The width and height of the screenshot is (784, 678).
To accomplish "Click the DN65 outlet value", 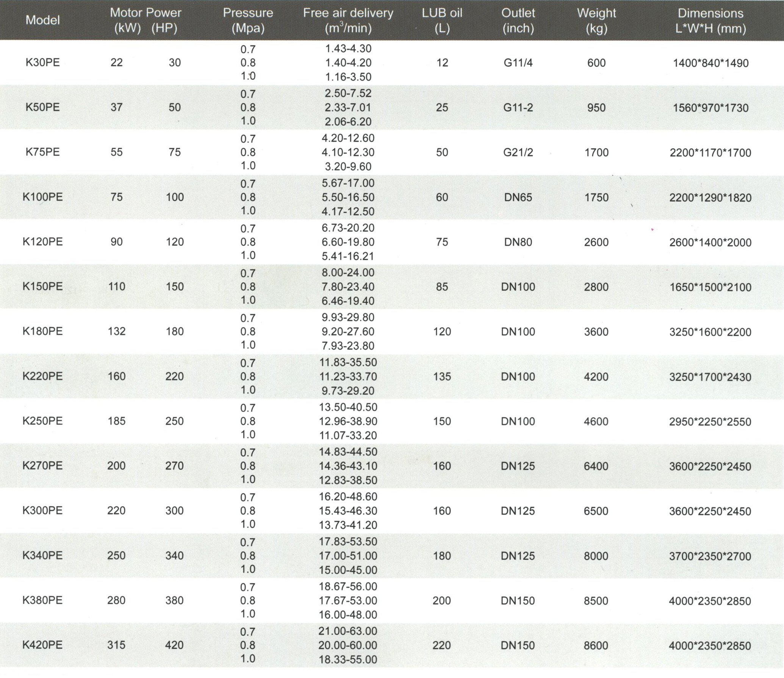I will (x=518, y=197).
